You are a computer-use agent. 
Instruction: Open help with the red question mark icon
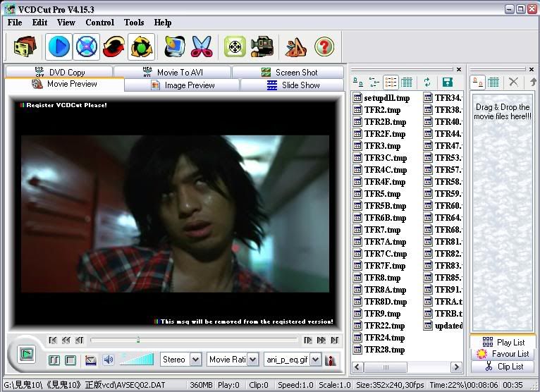pos(324,47)
